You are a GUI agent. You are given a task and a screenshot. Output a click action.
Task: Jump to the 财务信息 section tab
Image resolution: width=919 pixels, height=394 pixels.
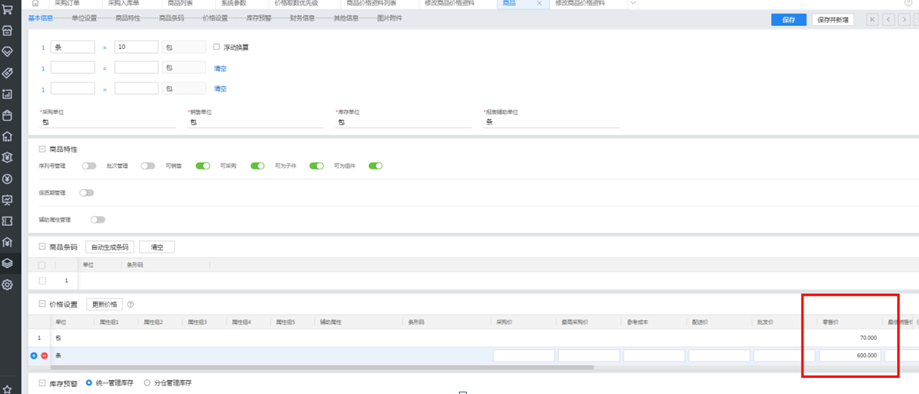point(302,18)
